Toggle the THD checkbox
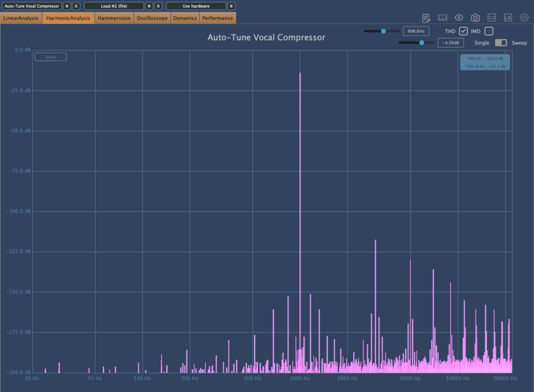The height and width of the screenshot is (392, 534). point(463,31)
